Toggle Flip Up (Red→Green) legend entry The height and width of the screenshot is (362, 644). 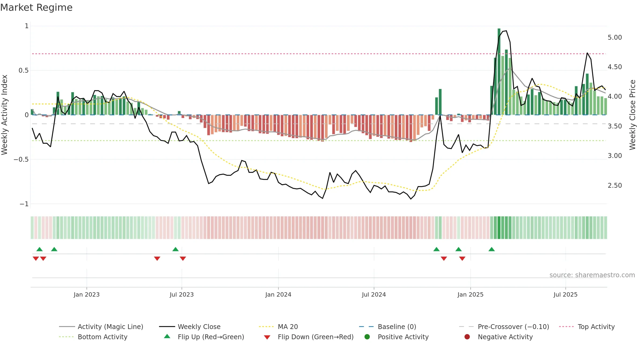point(204,337)
